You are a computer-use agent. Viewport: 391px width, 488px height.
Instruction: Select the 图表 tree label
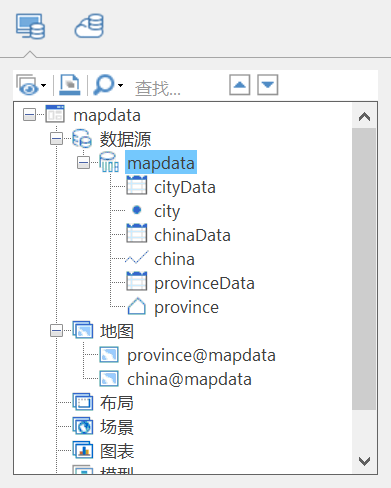click(117, 451)
